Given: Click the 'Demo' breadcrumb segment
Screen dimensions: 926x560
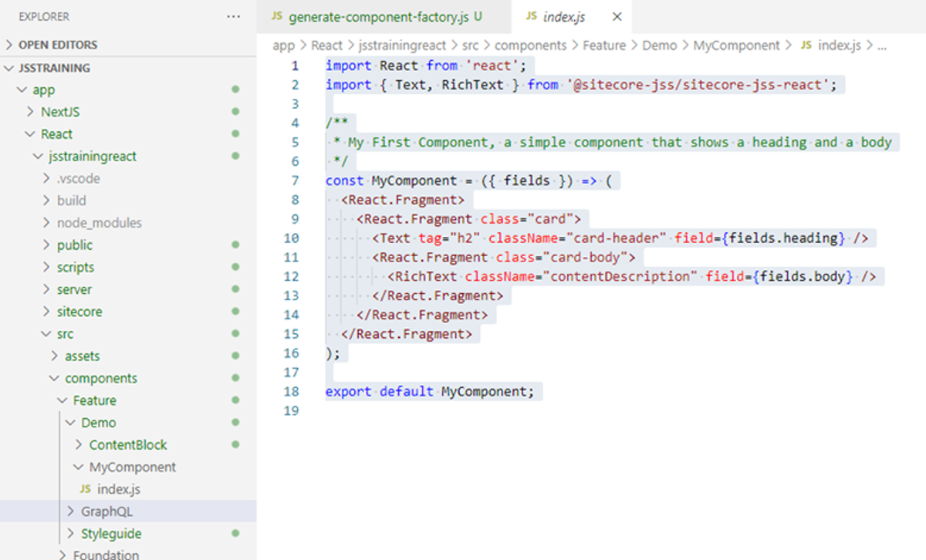Looking at the screenshot, I should pyautogui.click(x=659, y=46).
